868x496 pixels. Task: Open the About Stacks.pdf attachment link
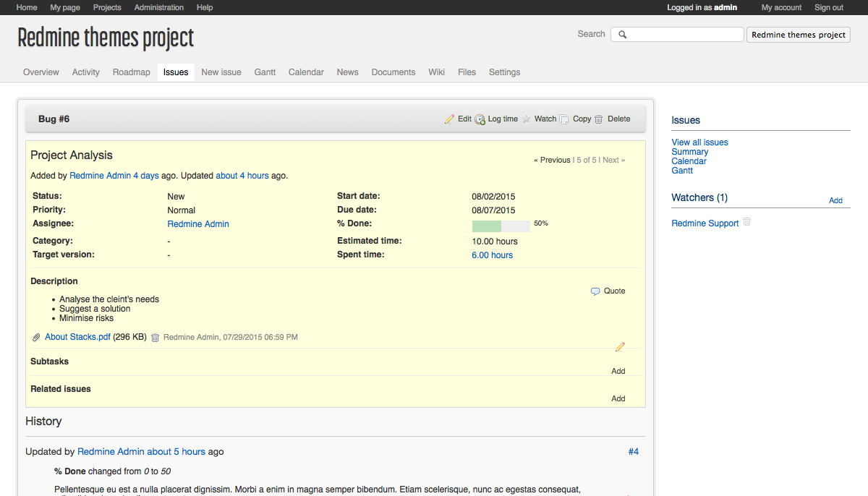pyautogui.click(x=78, y=337)
